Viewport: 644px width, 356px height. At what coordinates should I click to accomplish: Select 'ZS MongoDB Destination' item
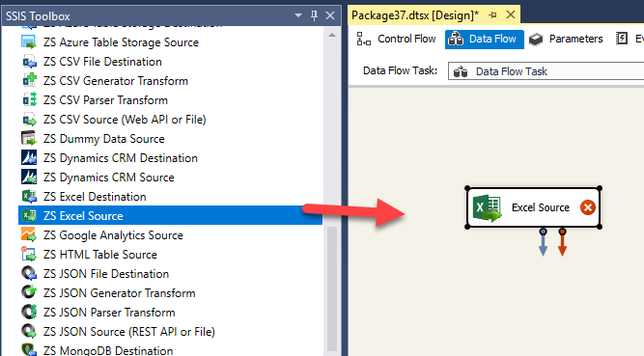(108, 350)
